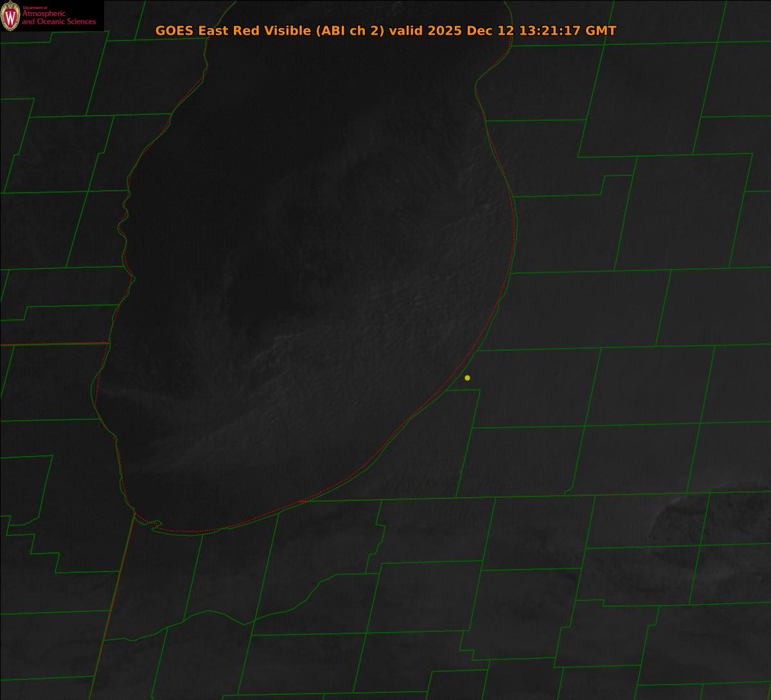Click the orange horizontal state border line at left edge
Screen dimensions: 771x700
point(51,344)
